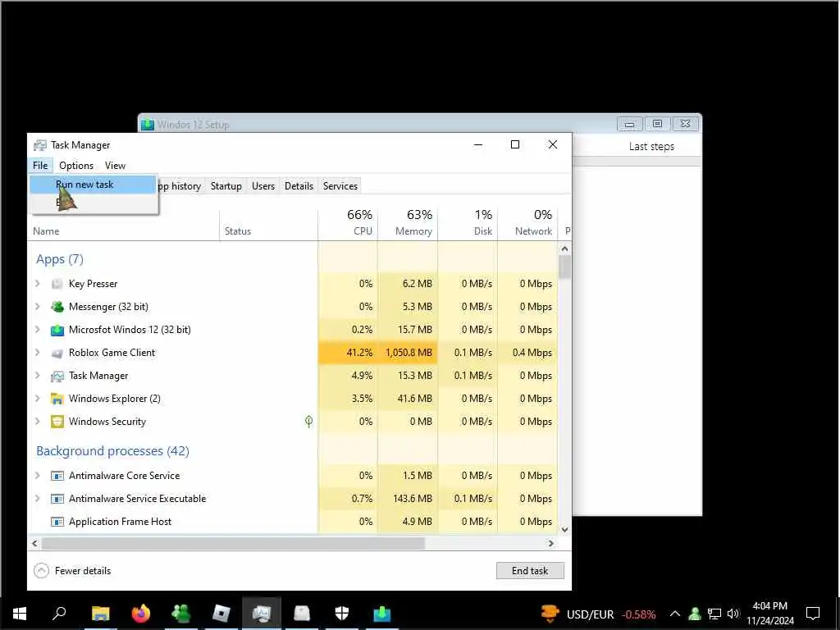Image resolution: width=840 pixels, height=630 pixels.
Task: Expand the Roblox Game Client row
Action: [38, 353]
